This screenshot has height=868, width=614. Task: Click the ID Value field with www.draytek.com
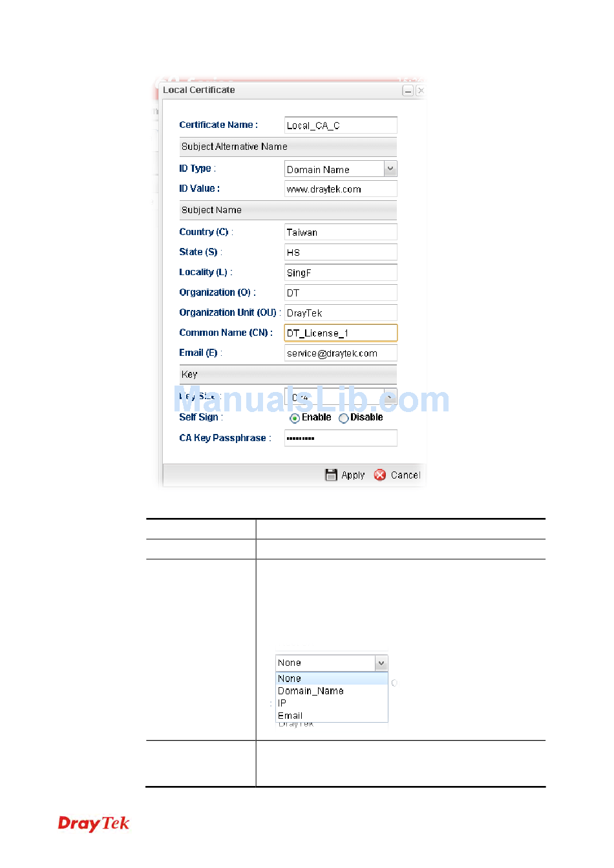(341, 189)
